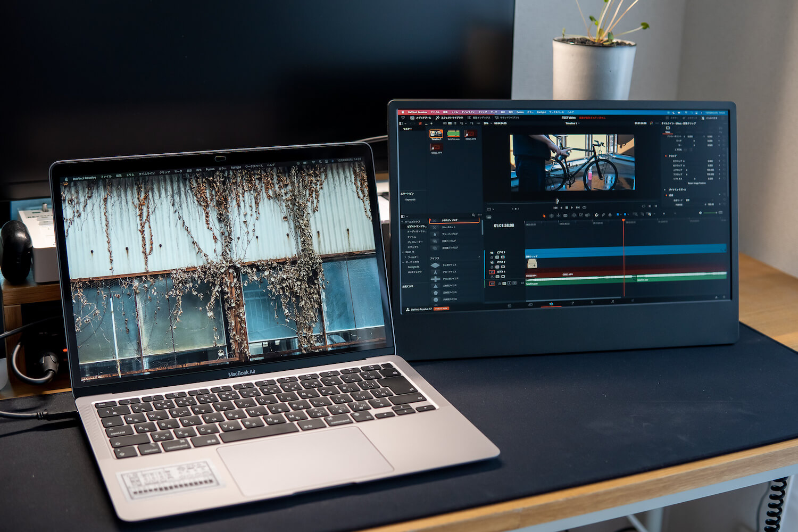Image resolution: width=798 pixels, height=532 pixels.
Task: Open the media pool three-dot options menu
Action: [478, 123]
